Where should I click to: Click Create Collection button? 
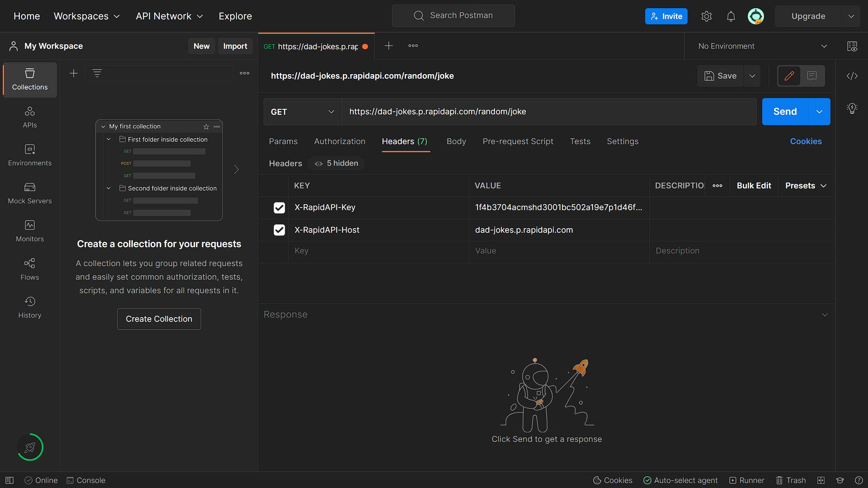point(159,319)
